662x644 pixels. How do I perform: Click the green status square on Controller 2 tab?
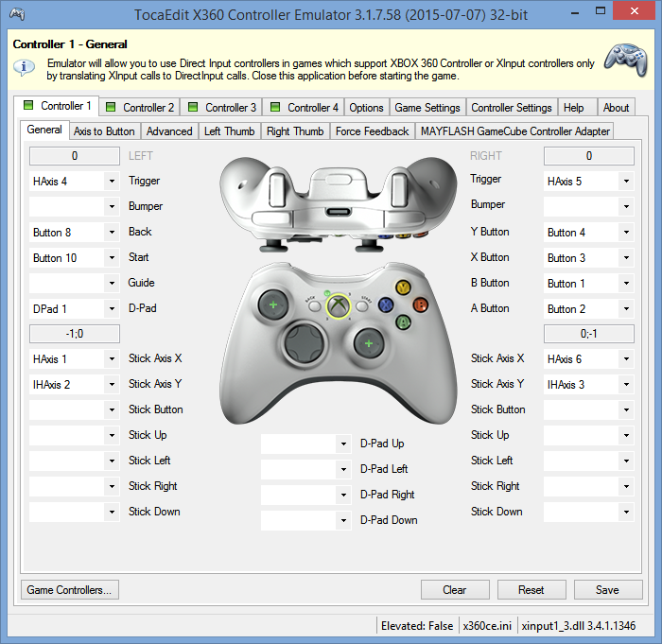111,107
